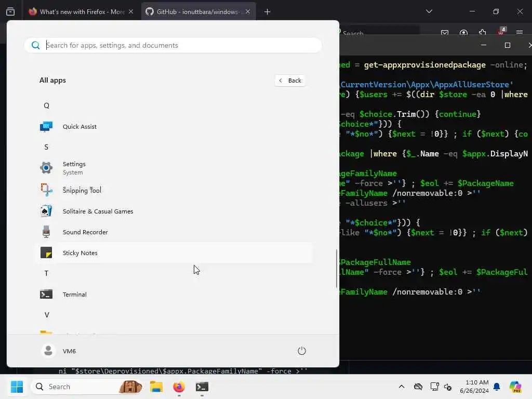
Task: Jump to letter Q section header
Action: pos(46,105)
